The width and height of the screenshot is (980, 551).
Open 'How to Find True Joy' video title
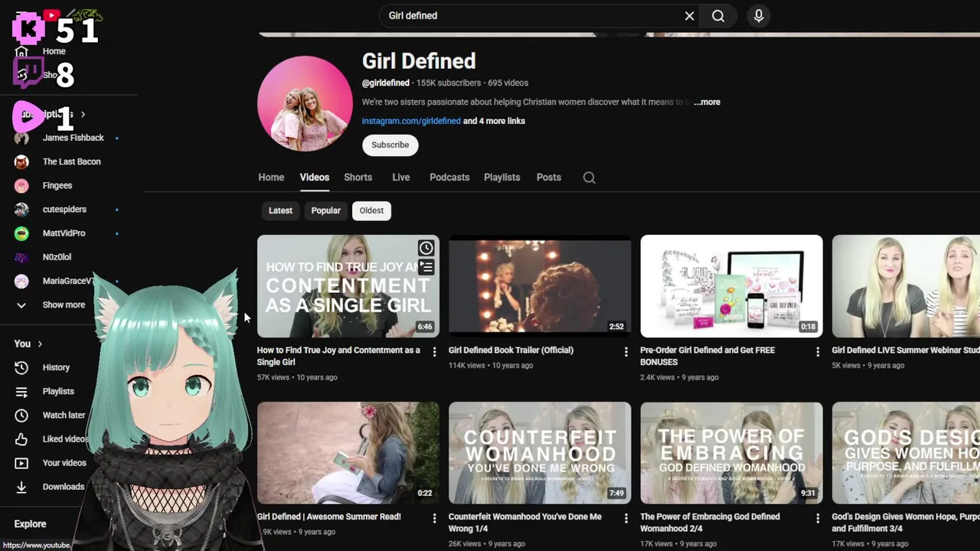338,356
